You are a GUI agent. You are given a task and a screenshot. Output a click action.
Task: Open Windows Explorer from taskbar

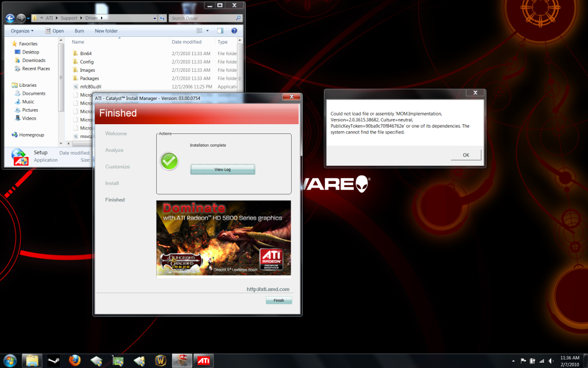click(32, 361)
